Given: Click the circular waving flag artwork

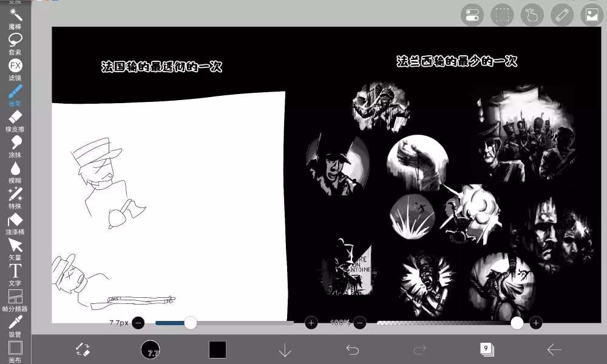Looking at the screenshot, I should [x=418, y=163].
